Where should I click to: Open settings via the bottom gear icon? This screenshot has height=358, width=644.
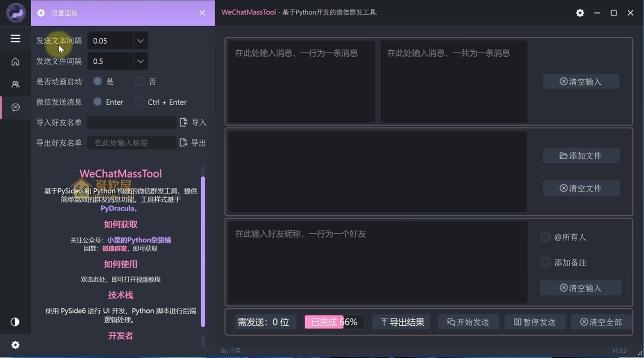[x=15, y=345]
